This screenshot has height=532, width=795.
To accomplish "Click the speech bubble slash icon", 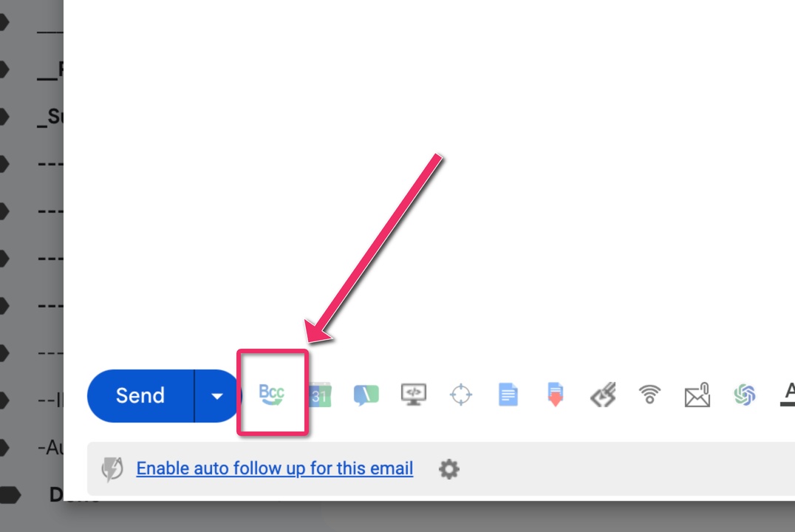I will click(x=366, y=395).
